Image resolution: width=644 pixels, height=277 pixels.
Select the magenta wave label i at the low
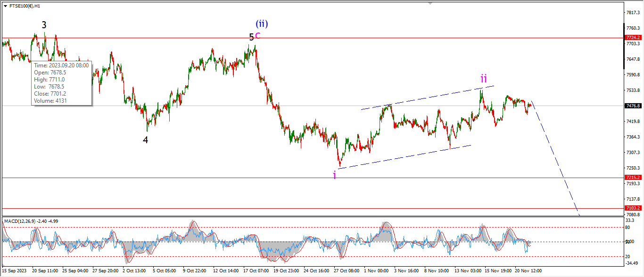[x=334, y=175]
